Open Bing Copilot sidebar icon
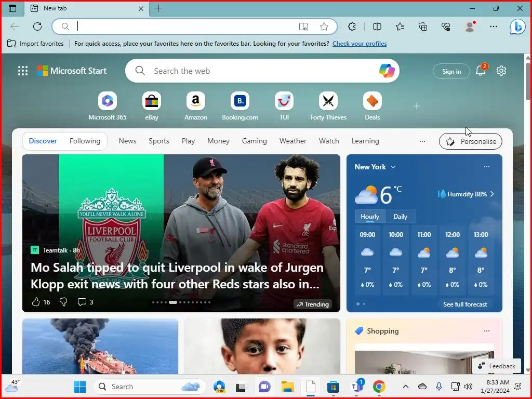The width and height of the screenshot is (532, 399). click(x=518, y=26)
